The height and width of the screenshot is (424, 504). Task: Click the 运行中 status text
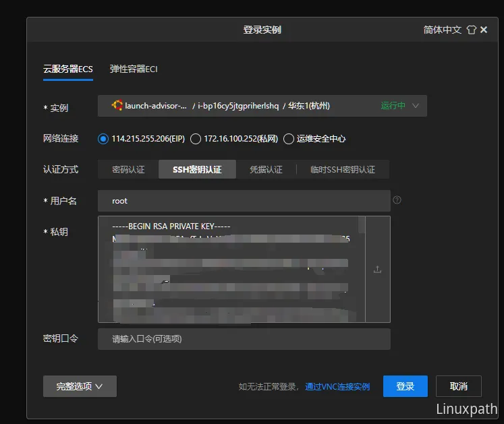click(x=393, y=105)
